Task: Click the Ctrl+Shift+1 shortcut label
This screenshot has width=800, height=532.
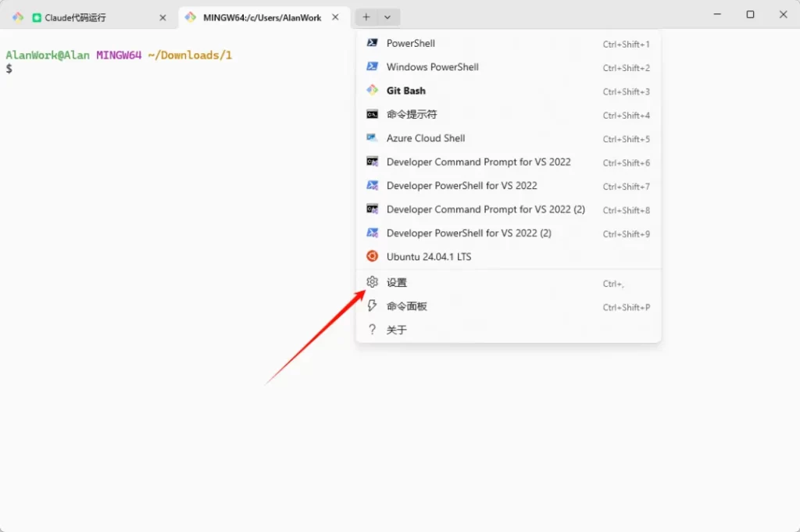Action: coord(626,45)
